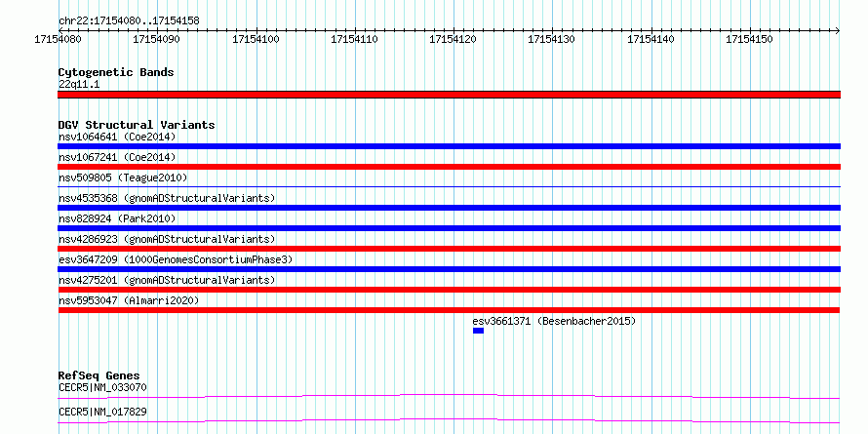The height and width of the screenshot is (434, 868).
Task: Click the red bar for nsv4286923
Action: pos(449,249)
